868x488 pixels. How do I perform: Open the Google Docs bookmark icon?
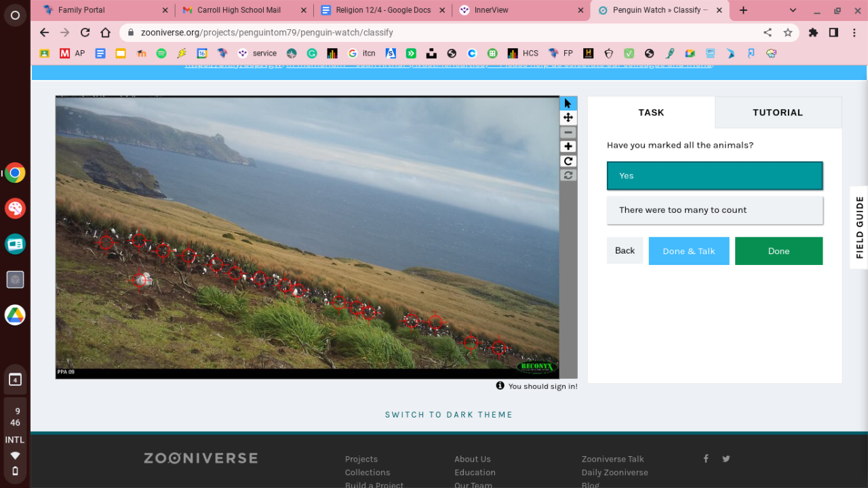pyautogui.click(x=100, y=54)
